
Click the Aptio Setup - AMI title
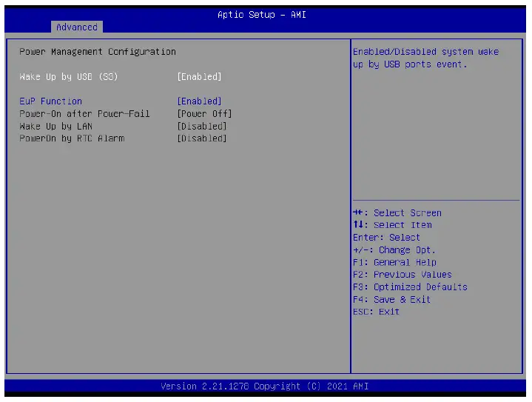tap(262, 15)
